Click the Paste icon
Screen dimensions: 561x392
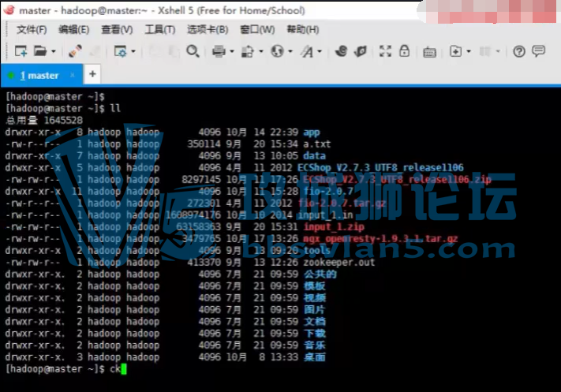coord(174,52)
